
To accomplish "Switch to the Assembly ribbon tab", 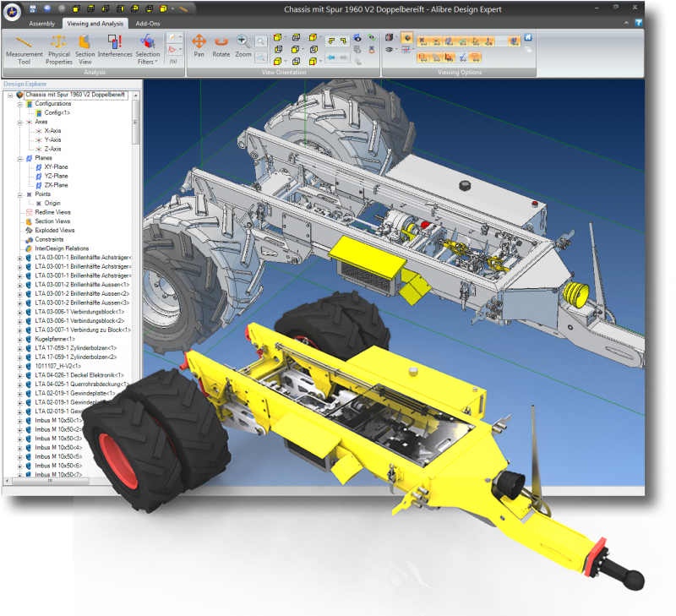I will tap(41, 24).
